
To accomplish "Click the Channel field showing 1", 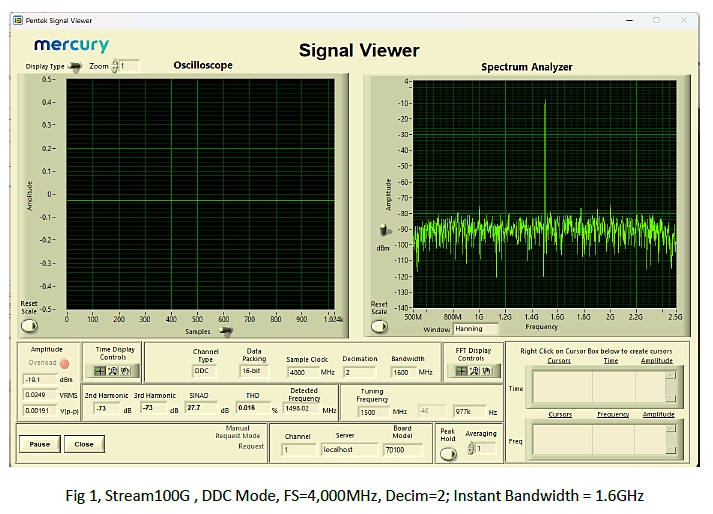I will tap(299, 450).
